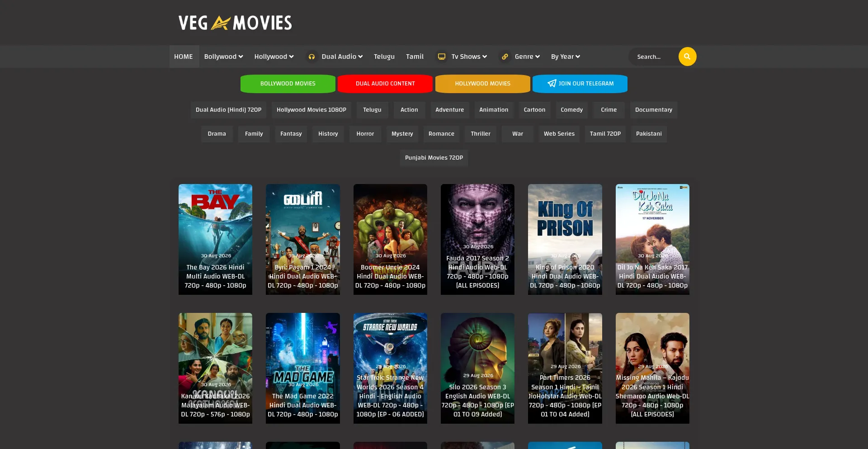Click the monitor icon beside Tv Shows

tap(442, 57)
